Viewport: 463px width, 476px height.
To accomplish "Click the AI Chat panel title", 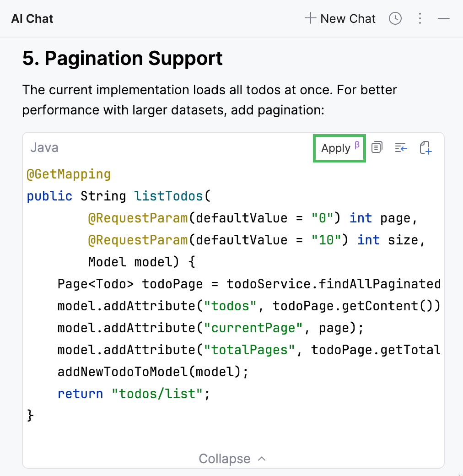I will point(32,19).
